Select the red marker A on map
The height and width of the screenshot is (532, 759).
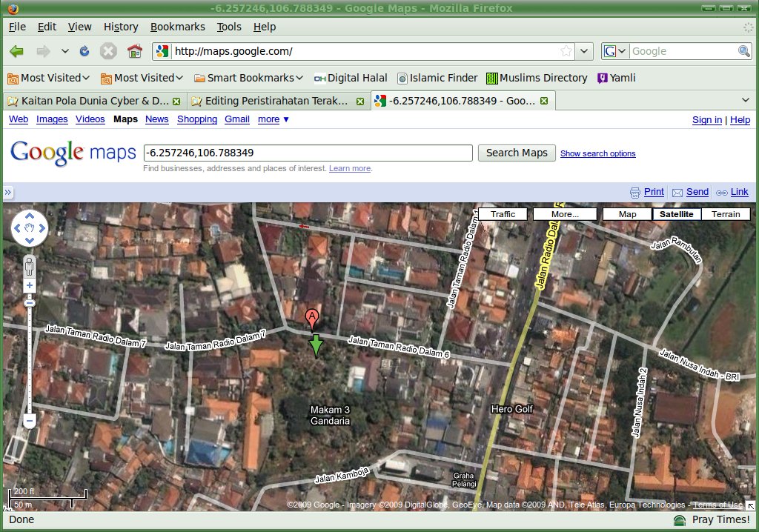(x=312, y=319)
